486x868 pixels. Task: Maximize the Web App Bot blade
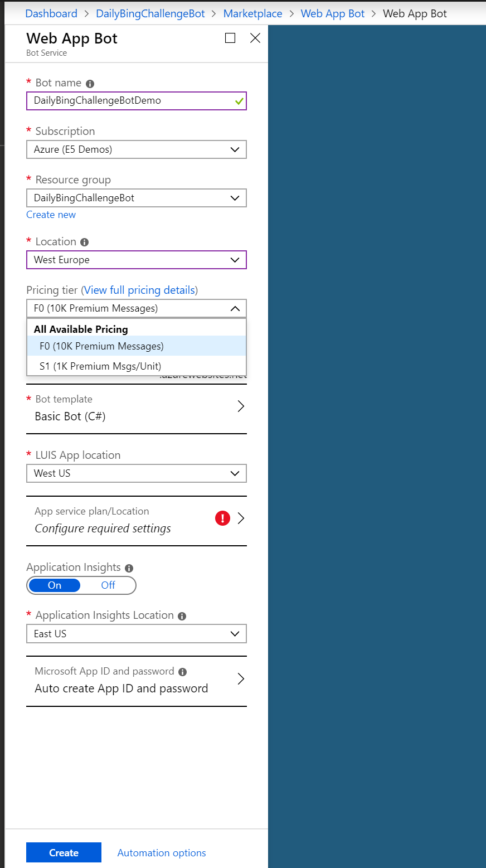pyautogui.click(x=230, y=38)
